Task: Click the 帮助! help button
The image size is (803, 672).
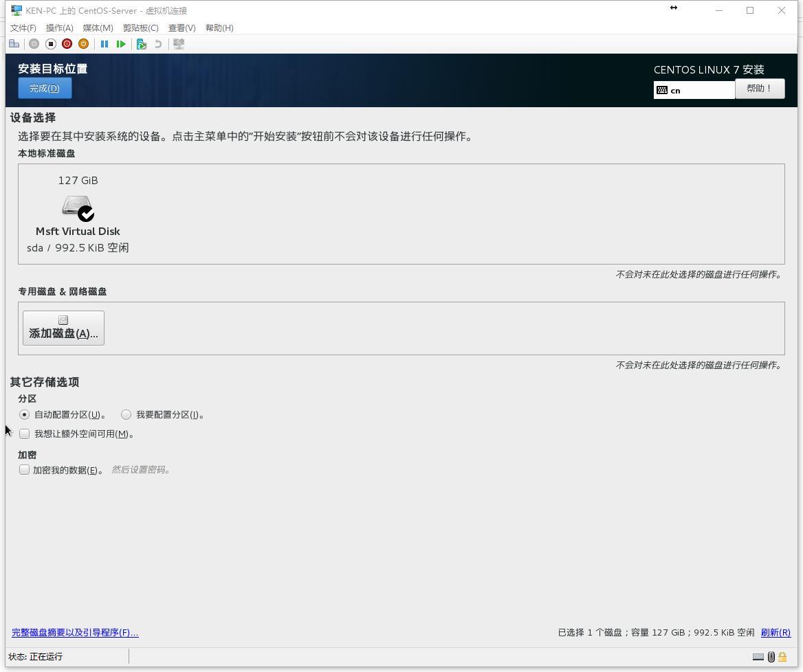Action: click(x=760, y=89)
